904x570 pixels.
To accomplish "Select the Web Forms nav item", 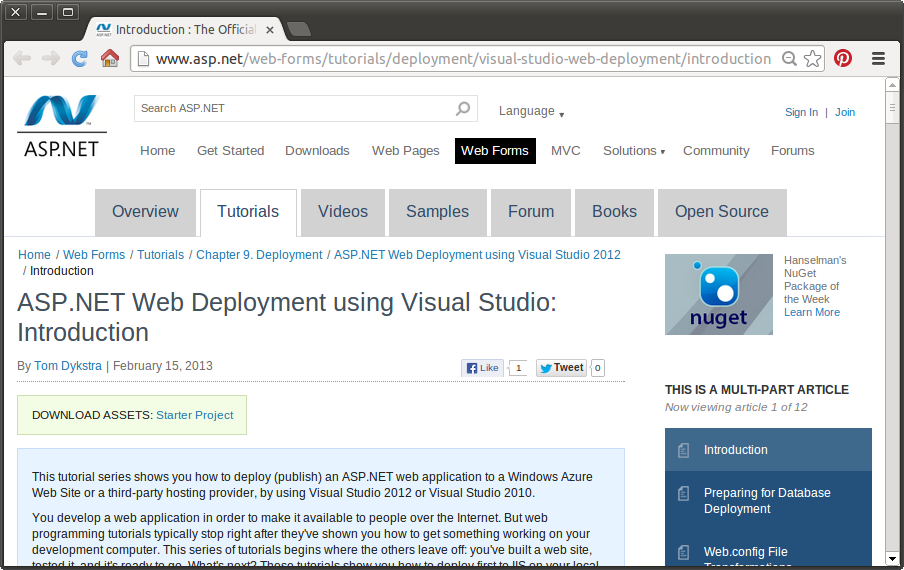I will coord(495,151).
